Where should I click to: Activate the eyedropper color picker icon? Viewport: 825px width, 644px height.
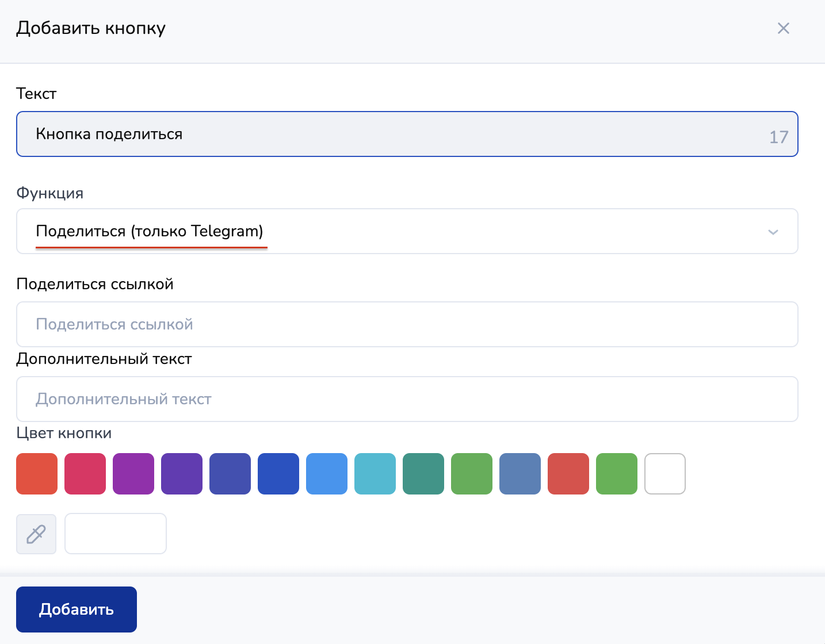tap(36, 534)
